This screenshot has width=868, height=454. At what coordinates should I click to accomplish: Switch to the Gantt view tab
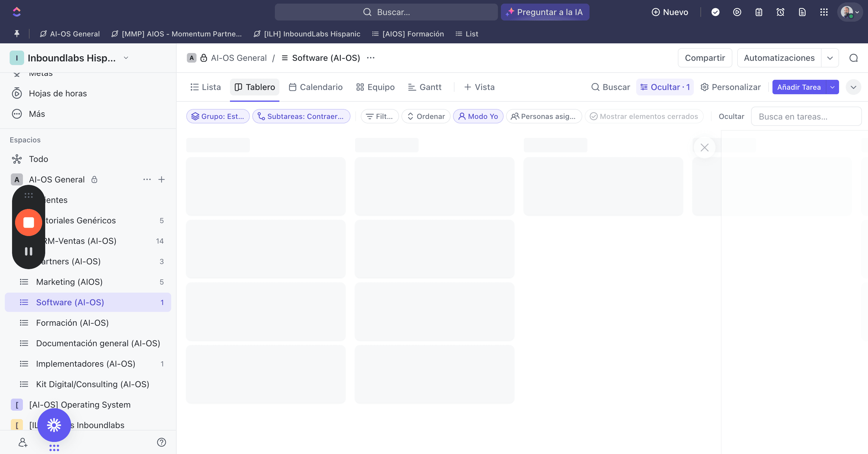(x=425, y=87)
